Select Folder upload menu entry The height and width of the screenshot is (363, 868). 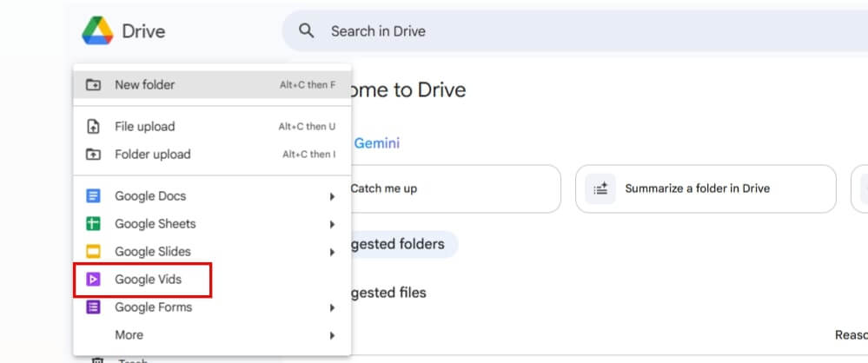coord(212,155)
